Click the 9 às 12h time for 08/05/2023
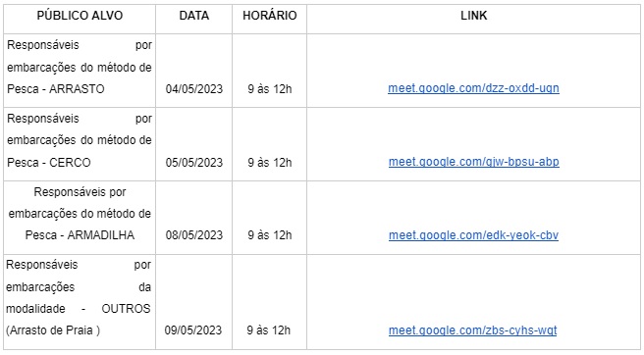 (x=269, y=235)
